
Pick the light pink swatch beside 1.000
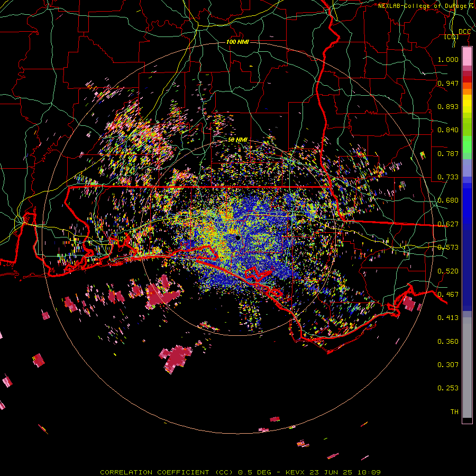click(467, 57)
